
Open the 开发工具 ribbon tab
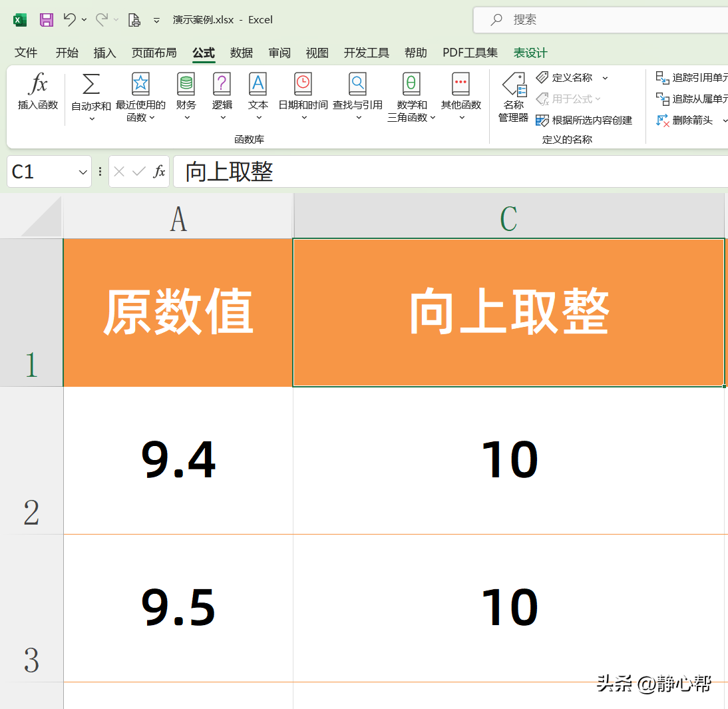[x=366, y=53]
